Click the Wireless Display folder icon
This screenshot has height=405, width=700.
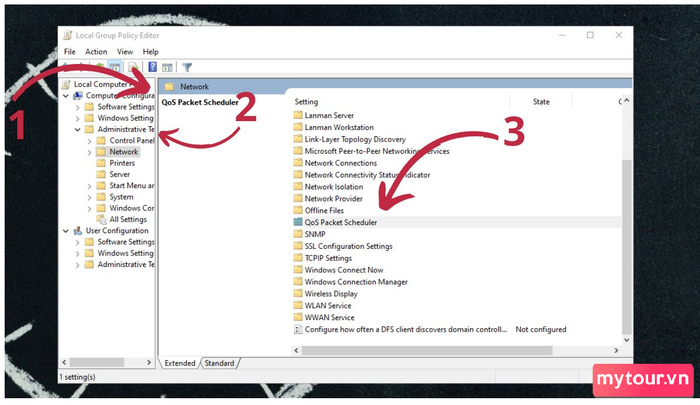pyautogui.click(x=298, y=293)
